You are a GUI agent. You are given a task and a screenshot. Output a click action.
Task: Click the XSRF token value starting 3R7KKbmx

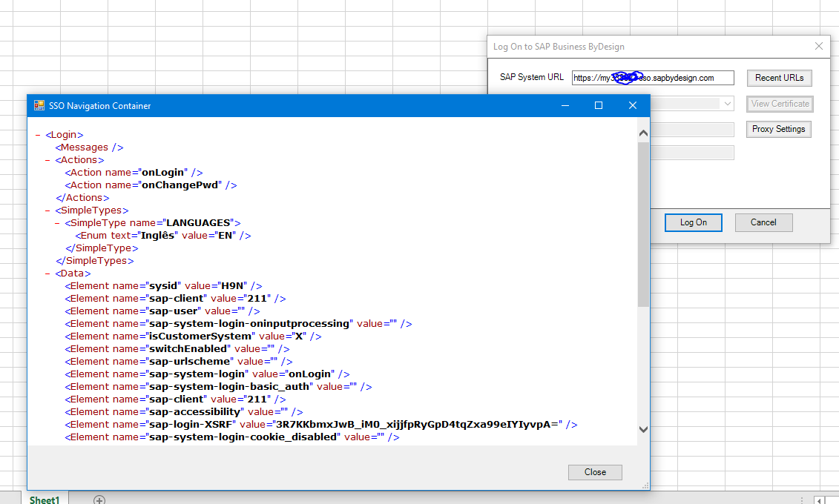(417, 425)
